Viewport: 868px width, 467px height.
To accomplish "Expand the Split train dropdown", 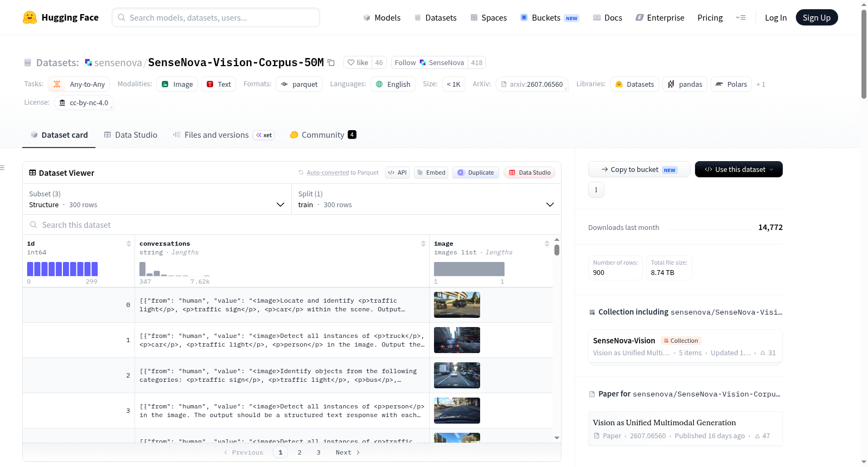I will click(426, 199).
